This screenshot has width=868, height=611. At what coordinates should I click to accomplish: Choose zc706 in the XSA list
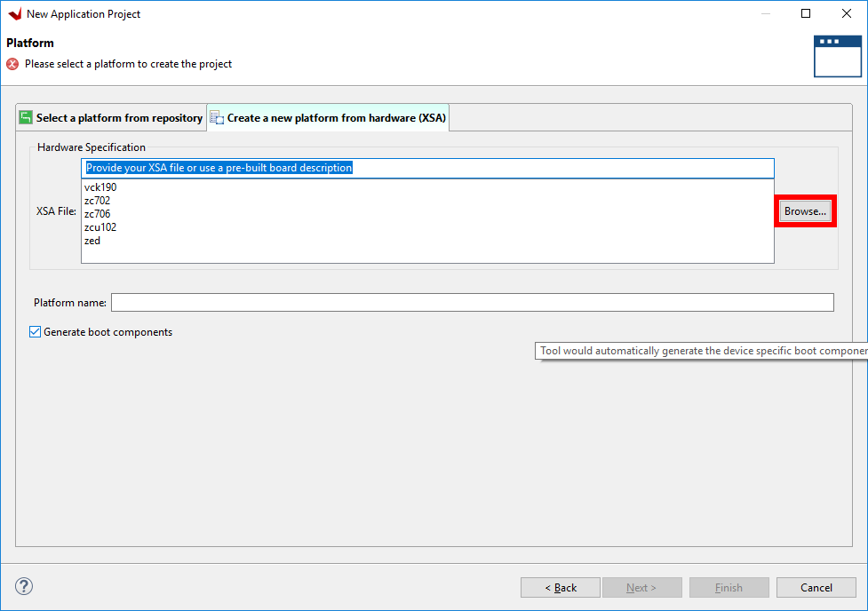[97, 214]
